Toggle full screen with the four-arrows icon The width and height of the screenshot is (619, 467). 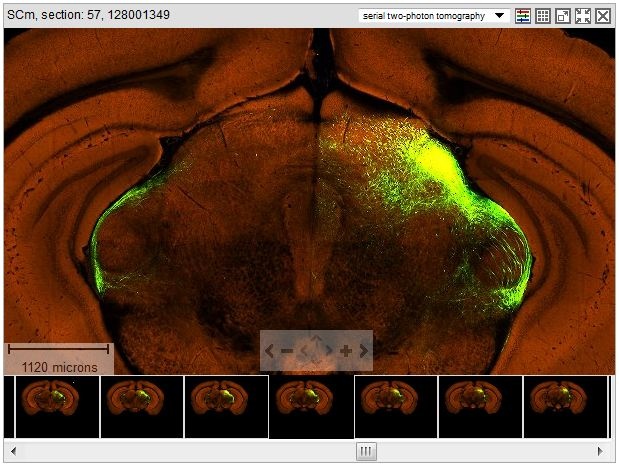pyautogui.click(x=583, y=16)
